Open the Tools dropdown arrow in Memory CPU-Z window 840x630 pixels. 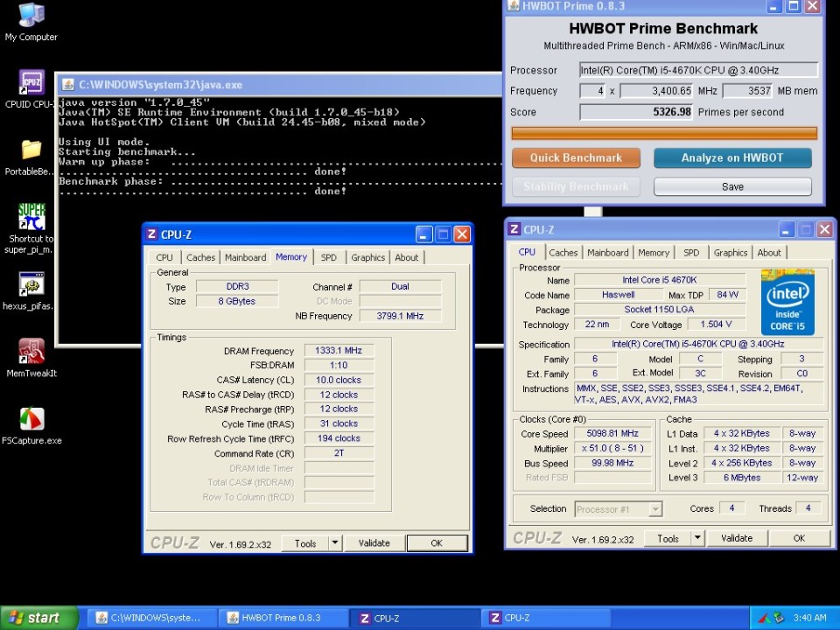[x=335, y=542]
